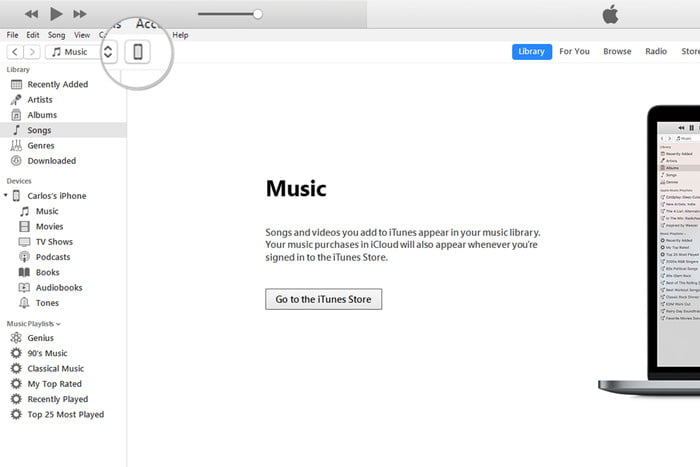
Task: Open the Help menu
Action: (180, 35)
